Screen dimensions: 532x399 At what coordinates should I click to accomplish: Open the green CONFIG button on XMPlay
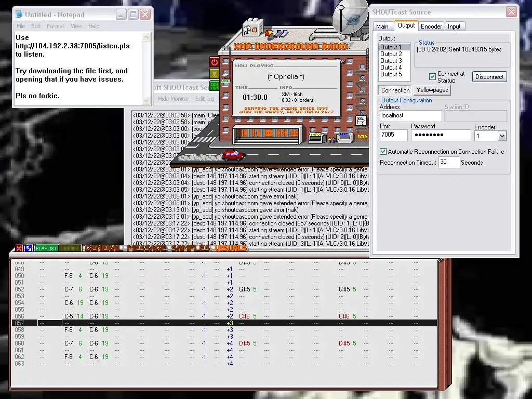click(x=215, y=86)
